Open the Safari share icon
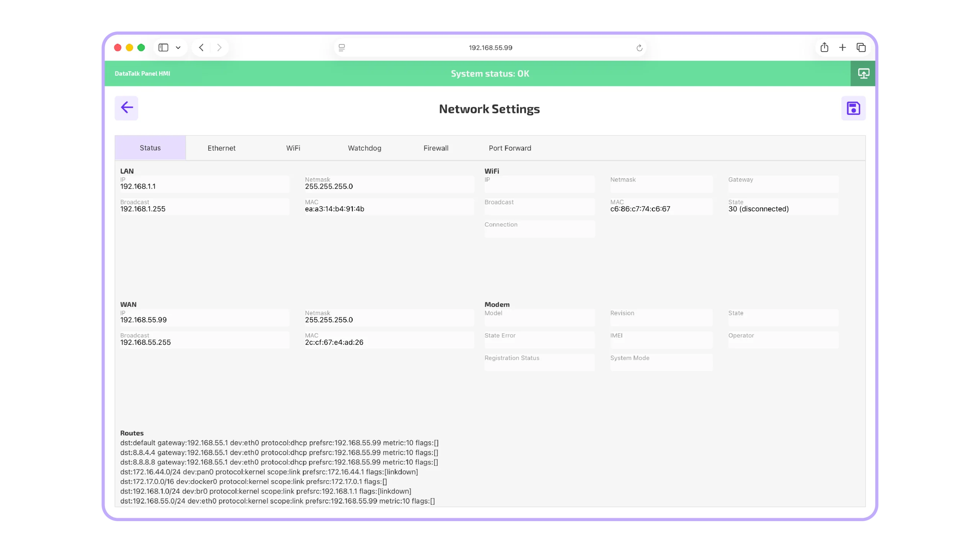The height and width of the screenshot is (551, 980). point(824,47)
